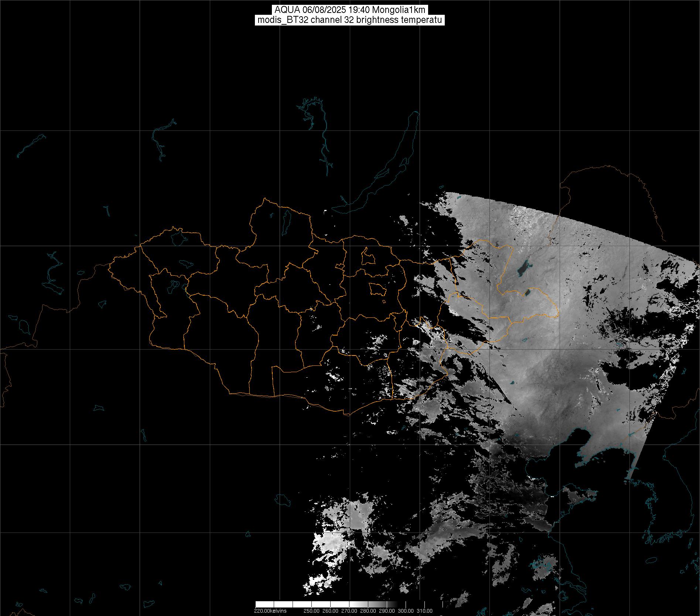Pick the 280.00 value on the colorbar

(x=368, y=610)
